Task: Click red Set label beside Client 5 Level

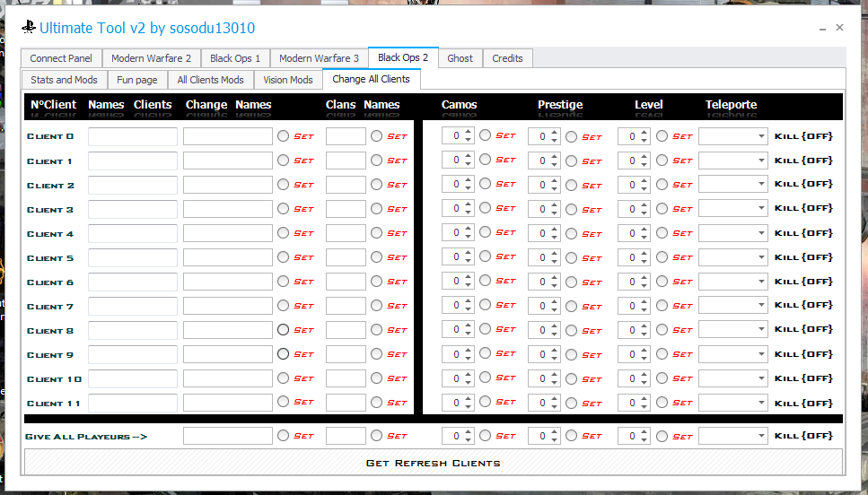Action: coord(682,257)
